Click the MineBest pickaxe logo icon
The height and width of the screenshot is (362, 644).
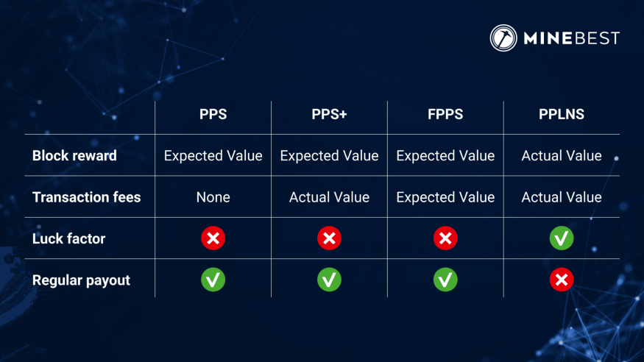tap(503, 38)
